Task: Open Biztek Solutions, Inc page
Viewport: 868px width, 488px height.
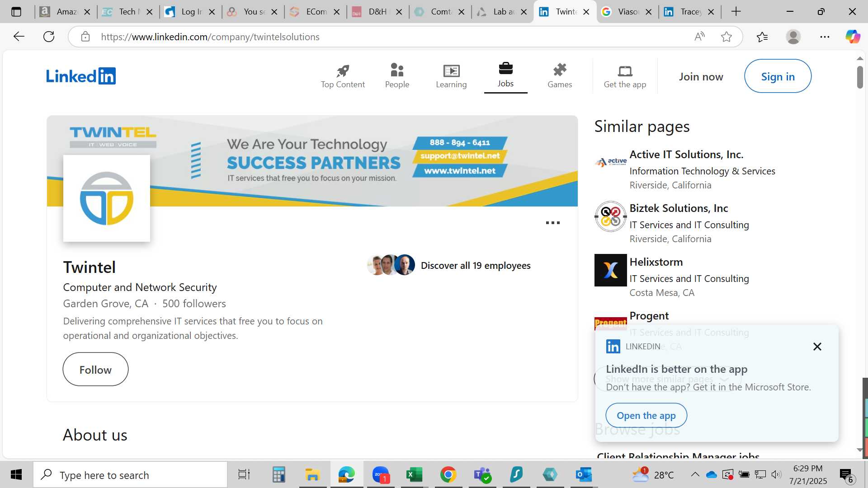Action: pos(679,208)
